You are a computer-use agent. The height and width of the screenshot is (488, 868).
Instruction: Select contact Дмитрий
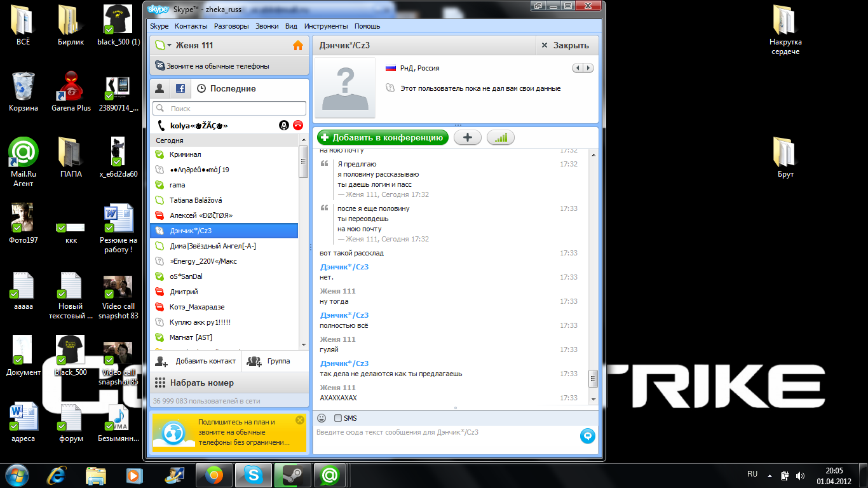(x=224, y=292)
